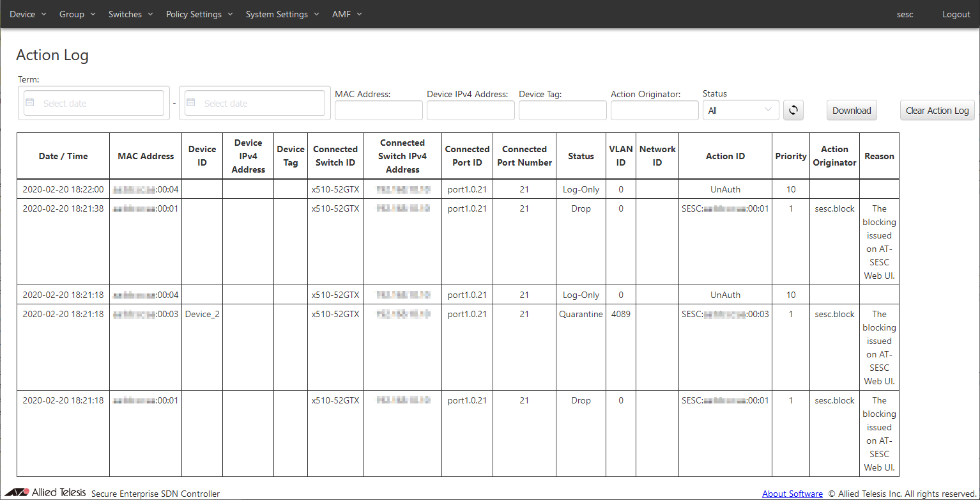Click the refresh icon beside Status filter
980x500 pixels.
(793, 110)
